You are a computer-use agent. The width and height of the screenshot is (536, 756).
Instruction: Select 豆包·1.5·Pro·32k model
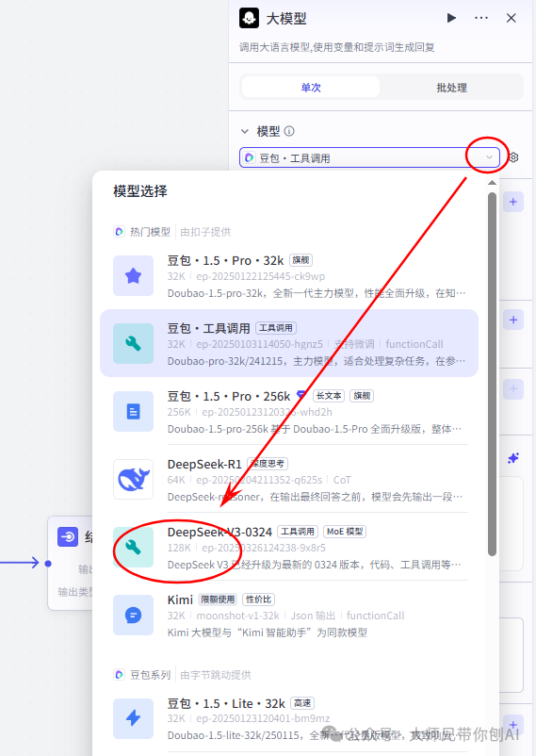pos(289,276)
